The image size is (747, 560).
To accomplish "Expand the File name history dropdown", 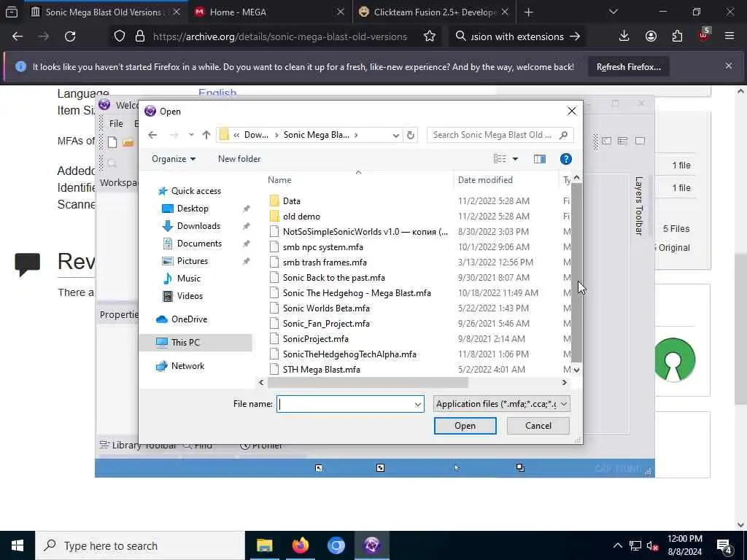I will coord(418,404).
